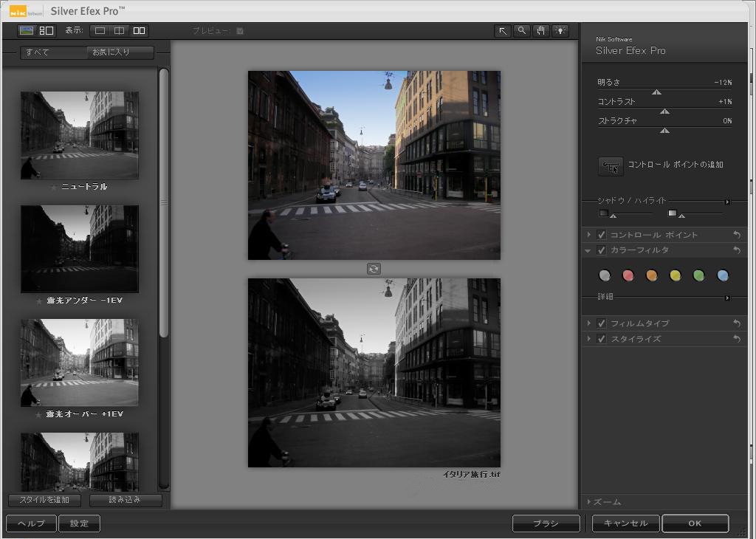Switch to split side-by-side preview view

point(119,31)
